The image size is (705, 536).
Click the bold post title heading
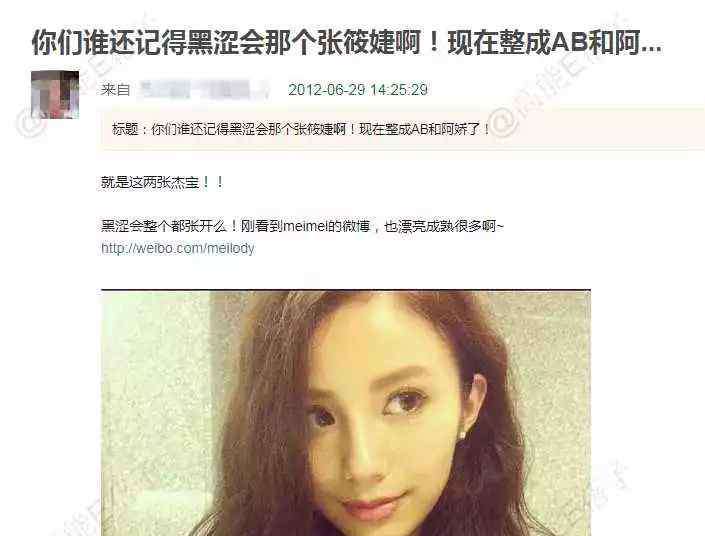347,42
